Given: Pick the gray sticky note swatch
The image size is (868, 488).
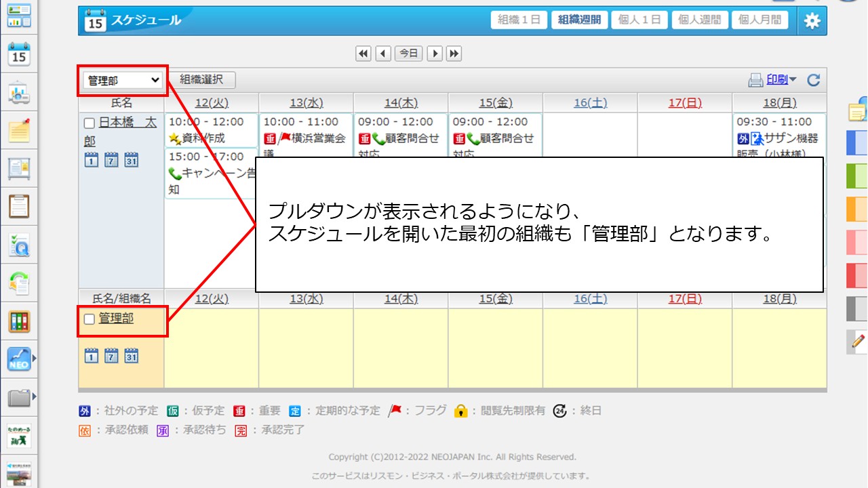Looking at the screenshot, I should (858, 308).
